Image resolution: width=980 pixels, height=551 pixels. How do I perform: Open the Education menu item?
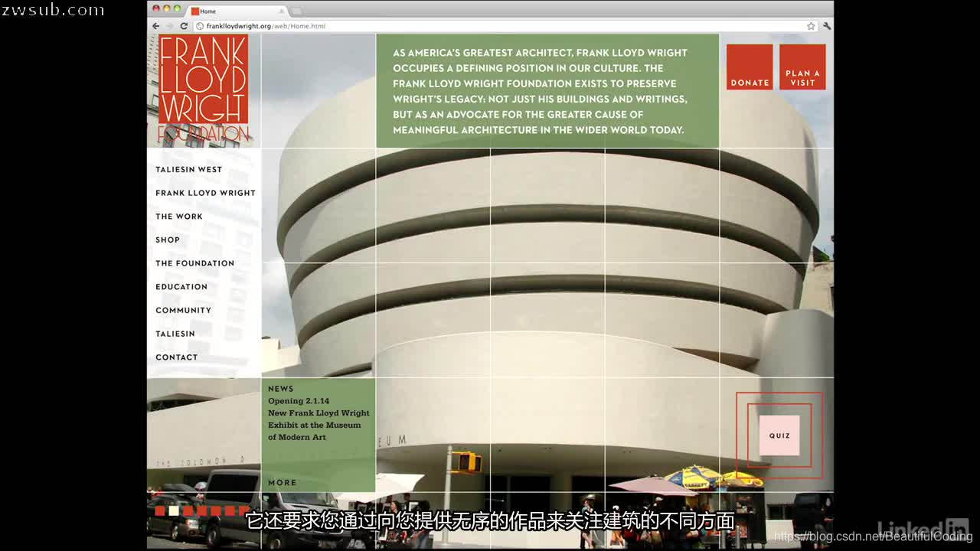tap(181, 287)
